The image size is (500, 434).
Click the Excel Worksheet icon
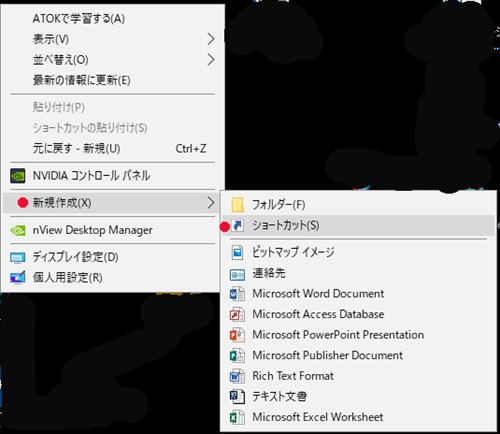(x=237, y=417)
